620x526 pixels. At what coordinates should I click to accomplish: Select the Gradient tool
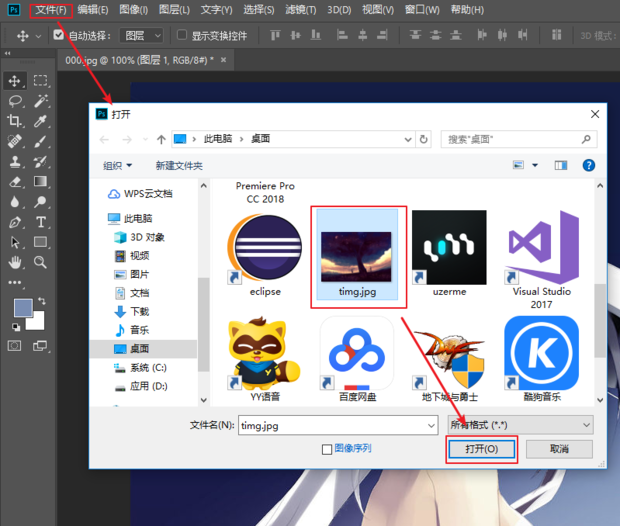[x=40, y=182]
